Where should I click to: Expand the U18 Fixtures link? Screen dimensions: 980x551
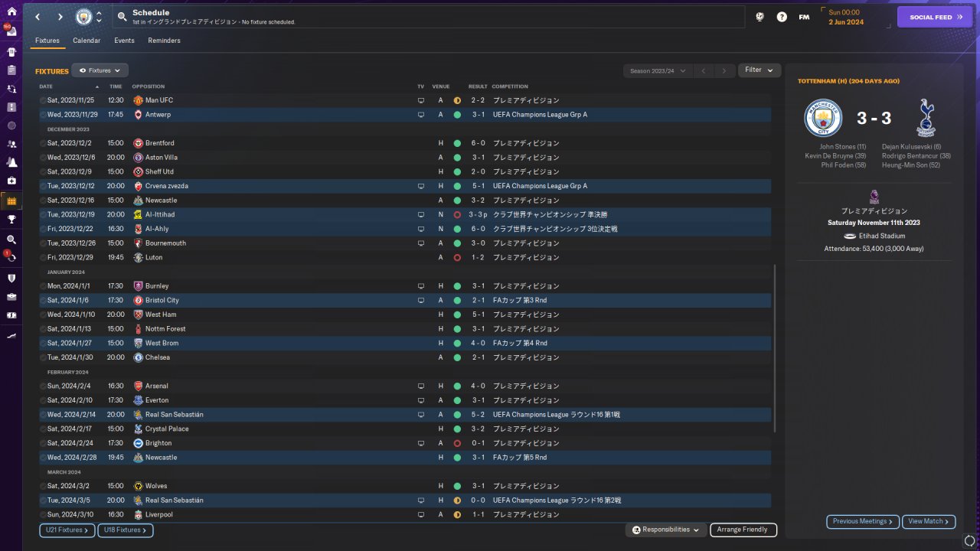coord(126,530)
